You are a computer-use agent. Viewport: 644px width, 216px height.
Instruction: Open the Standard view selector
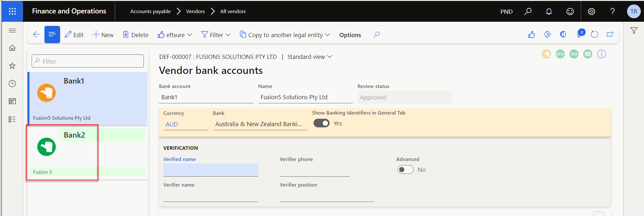pyautogui.click(x=310, y=57)
